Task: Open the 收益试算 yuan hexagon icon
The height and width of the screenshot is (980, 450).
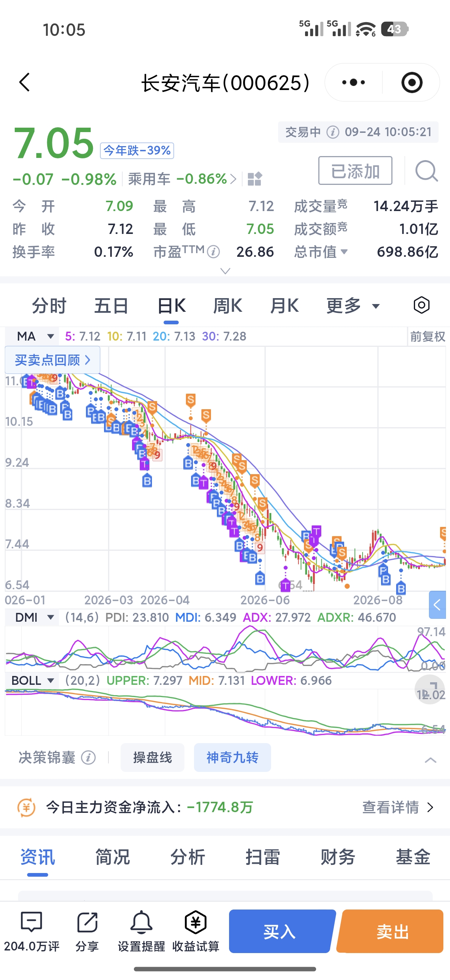Action: [195, 931]
